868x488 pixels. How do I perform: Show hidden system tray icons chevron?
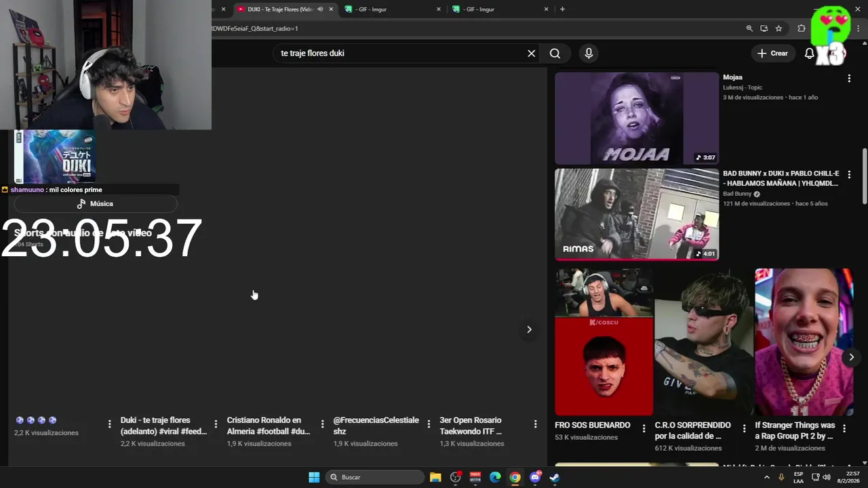(767, 477)
